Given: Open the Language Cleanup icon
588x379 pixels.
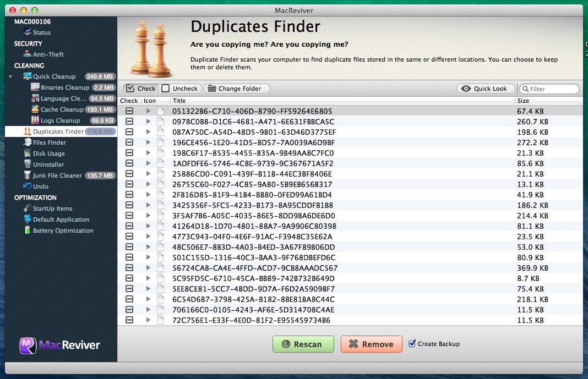Looking at the screenshot, I should (35, 98).
